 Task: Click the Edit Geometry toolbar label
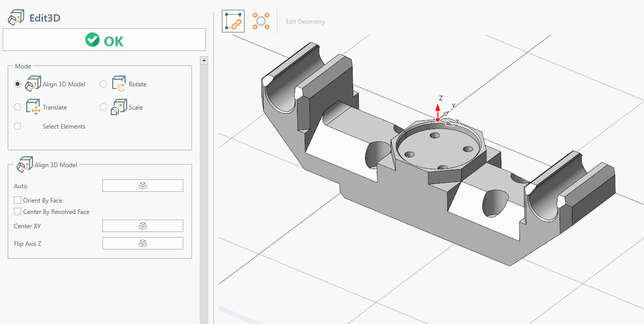point(305,22)
